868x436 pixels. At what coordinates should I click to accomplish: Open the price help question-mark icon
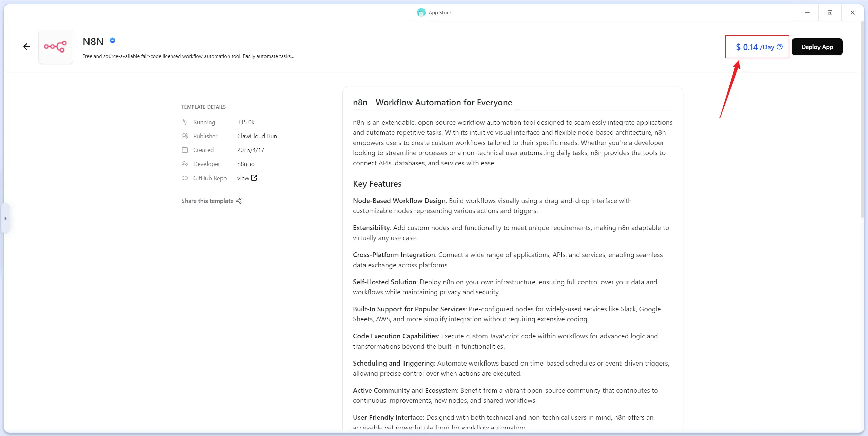(x=780, y=47)
